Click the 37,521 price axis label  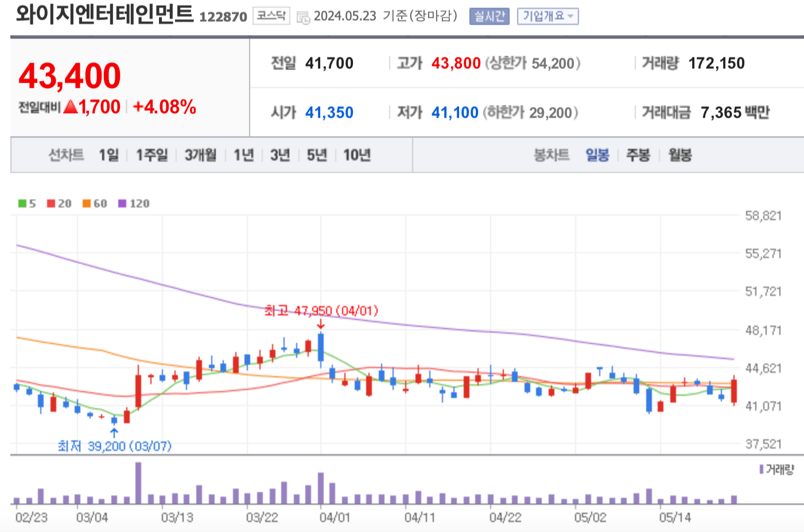763,444
